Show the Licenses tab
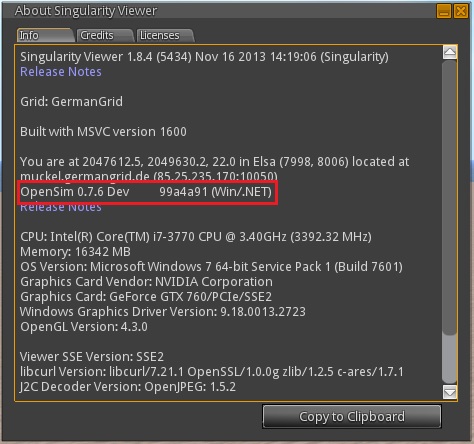This screenshot has height=444, width=474. click(x=165, y=35)
